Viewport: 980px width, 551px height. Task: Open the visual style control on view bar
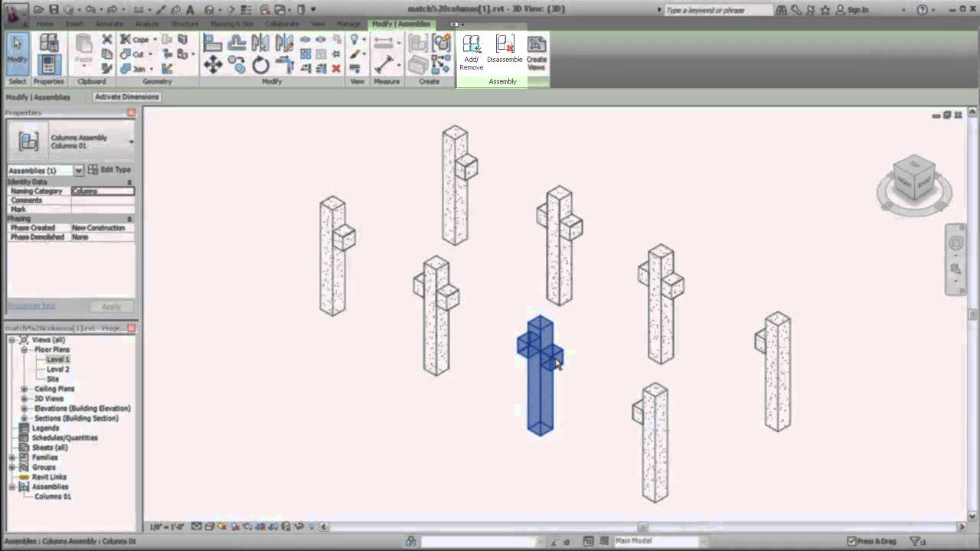tap(208, 527)
